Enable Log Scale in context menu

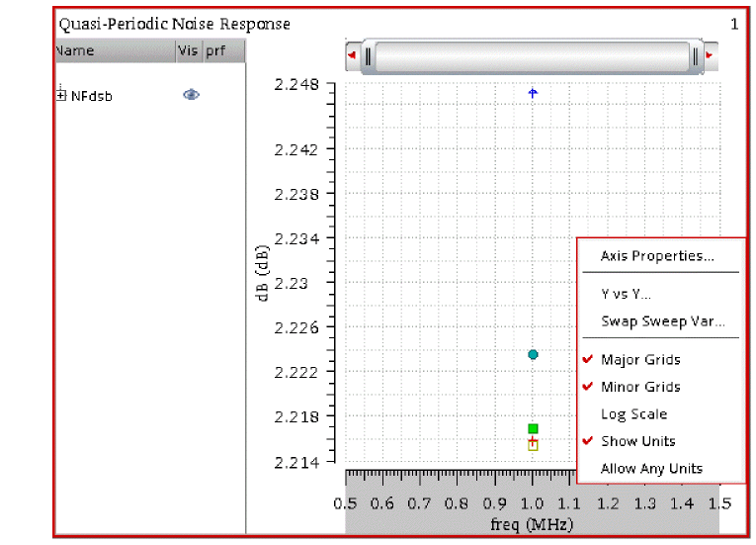coord(634,414)
